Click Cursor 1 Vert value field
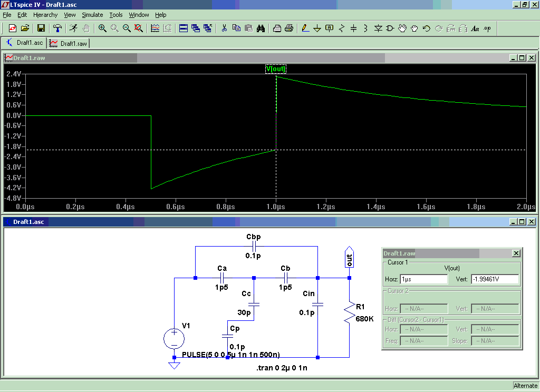 [495, 279]
